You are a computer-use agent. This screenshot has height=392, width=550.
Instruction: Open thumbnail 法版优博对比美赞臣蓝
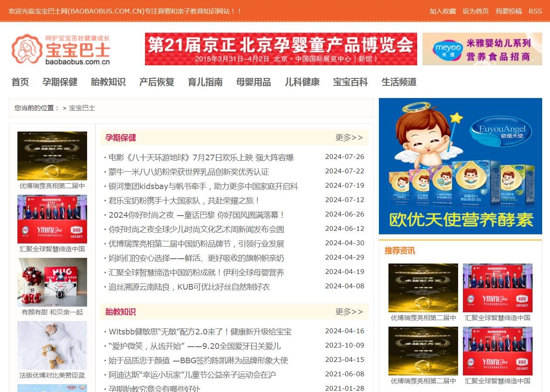(x=52, y=345)
